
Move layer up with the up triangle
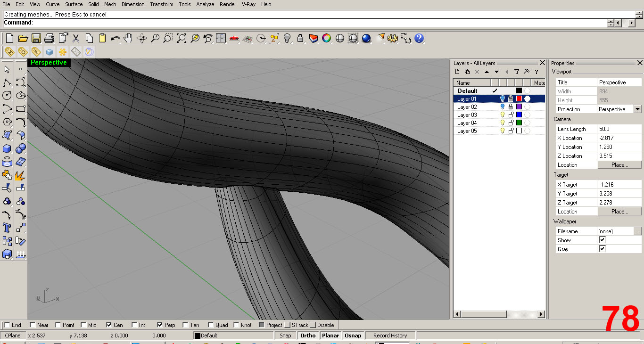pos(487,72)
